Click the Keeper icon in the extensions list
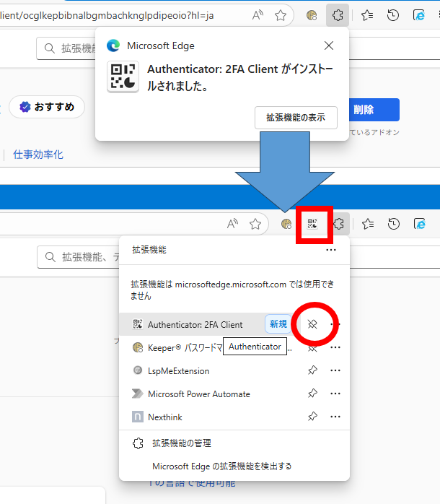This screenshot has height=504, width=440. 137,347
